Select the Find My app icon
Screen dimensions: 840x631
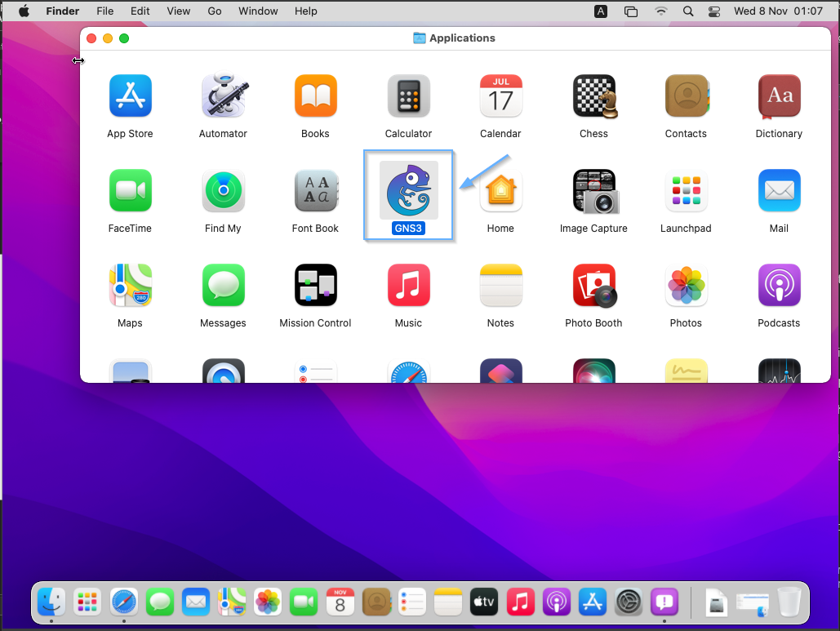click(223, 191)
